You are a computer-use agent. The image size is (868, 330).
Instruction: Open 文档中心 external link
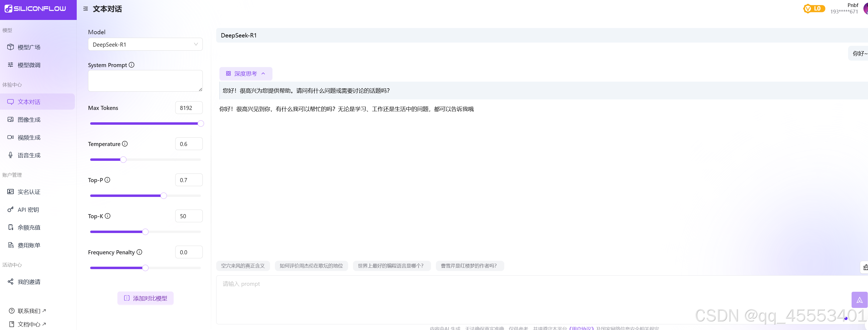coord(29,324)
